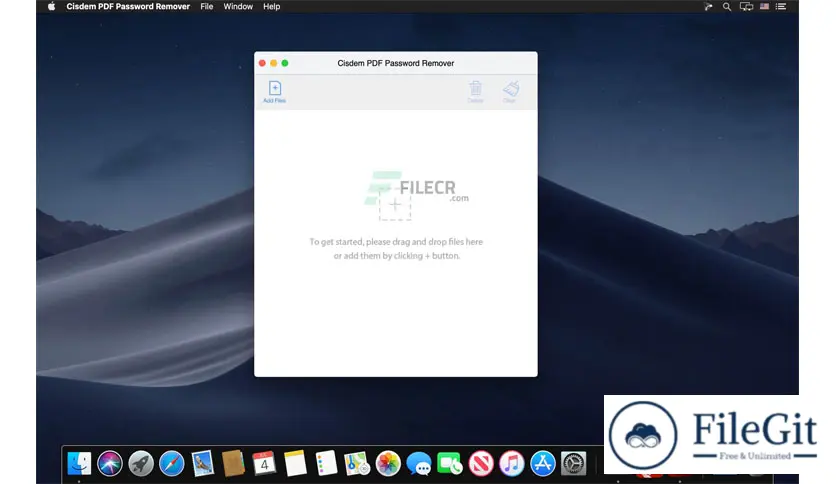Open Safari compass icon in Dock
Viewport: 836px width, 484px height.
pyautogui.click(x=172, y=463)
